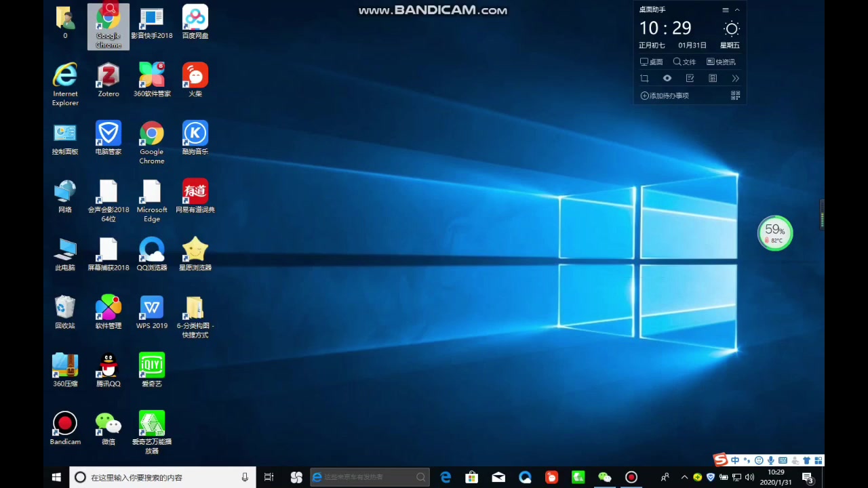Select the 此电脑 desktop icon
The image size is (868, 488).
click(65, 254)
